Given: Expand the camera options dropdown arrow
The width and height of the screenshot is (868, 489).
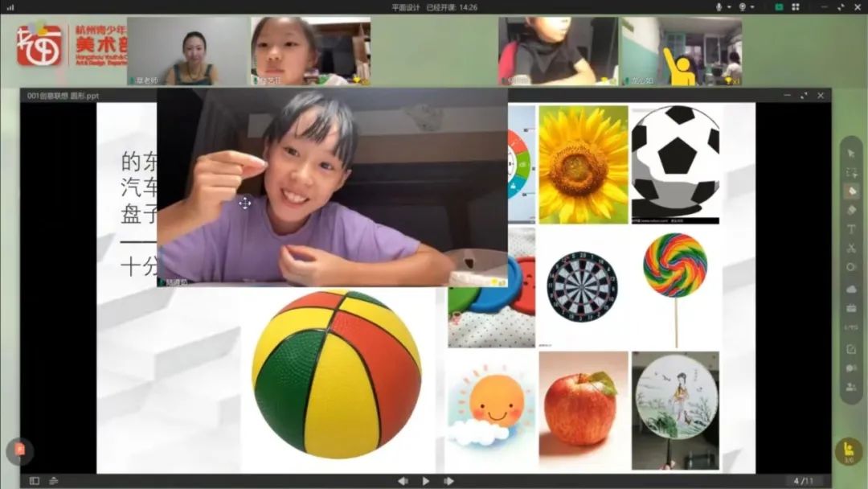Looking at the screenshot, I should click(x=752, y=7).
